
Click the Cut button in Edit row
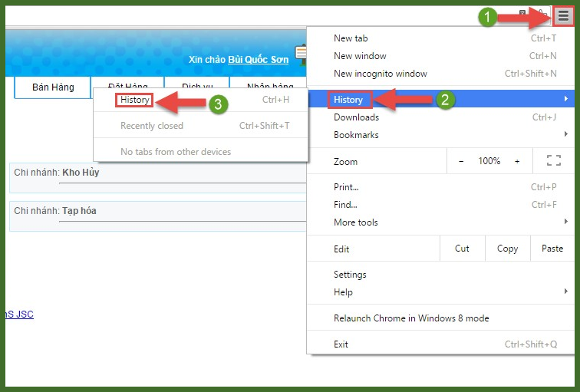point(462,249)
